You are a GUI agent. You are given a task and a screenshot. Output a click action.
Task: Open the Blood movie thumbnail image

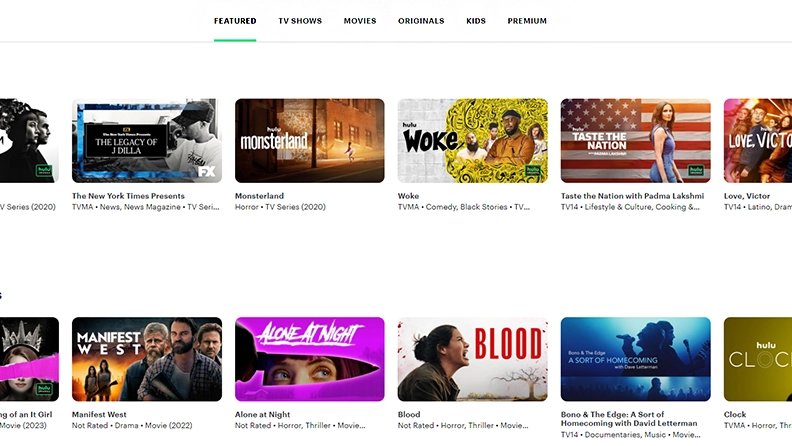click(x=472, y=359)
